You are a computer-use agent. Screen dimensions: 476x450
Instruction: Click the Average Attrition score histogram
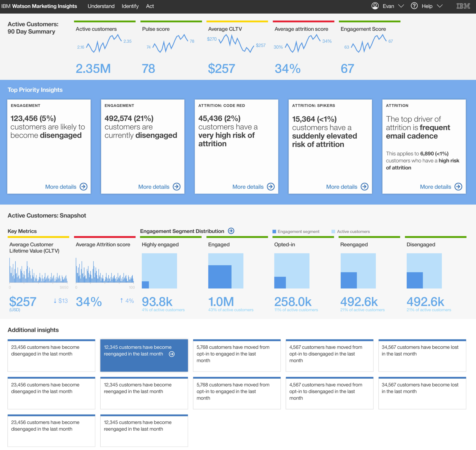coord(105,270)
